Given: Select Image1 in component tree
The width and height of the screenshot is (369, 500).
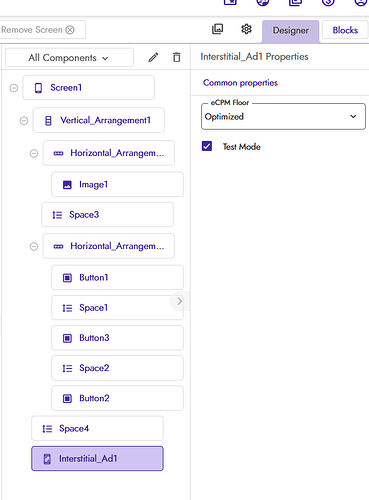Looking at the screenshot, I should (117, 184).
